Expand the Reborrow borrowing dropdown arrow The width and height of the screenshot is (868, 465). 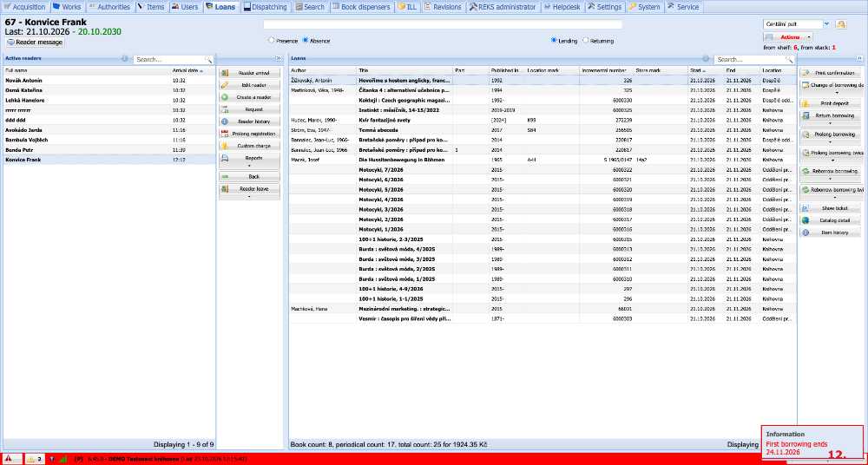(830, 179)
